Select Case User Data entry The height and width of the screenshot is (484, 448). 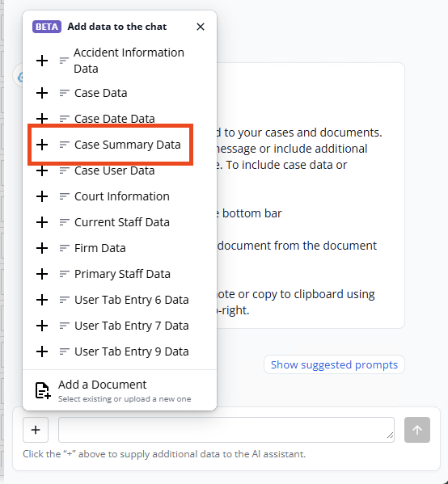(120, 170)
